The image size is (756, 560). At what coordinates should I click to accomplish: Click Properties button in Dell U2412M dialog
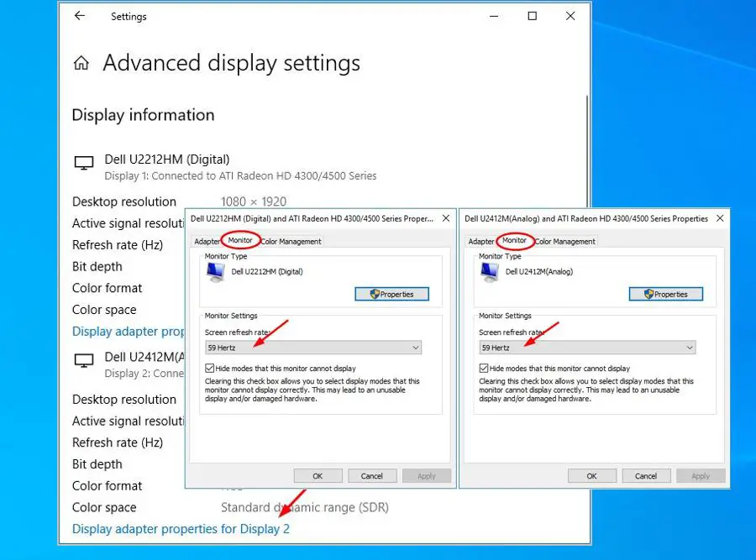(x=666, y=294)
